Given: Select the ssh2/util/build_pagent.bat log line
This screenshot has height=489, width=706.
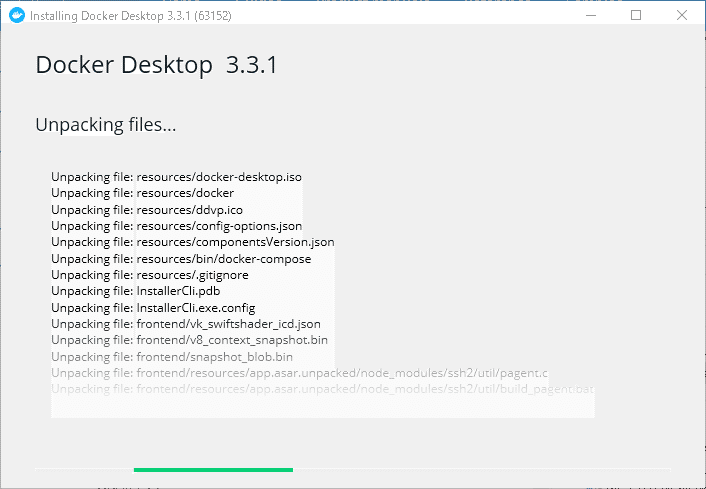Looking at the screenshot, I should (322, 389).
